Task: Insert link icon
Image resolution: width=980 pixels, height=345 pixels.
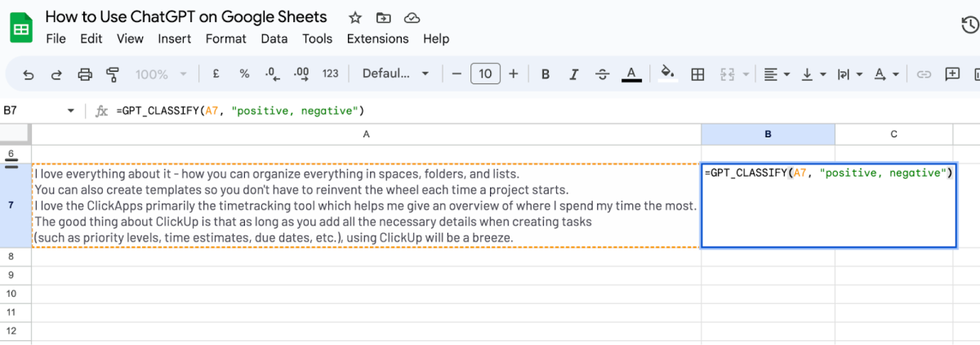Action: coord(924,74)
